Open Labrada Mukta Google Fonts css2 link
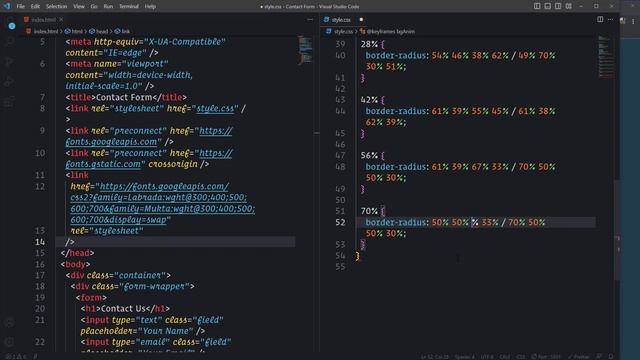The height and width of the screenshot is (360, 640). pyautogui.click(x=162, y=203)
